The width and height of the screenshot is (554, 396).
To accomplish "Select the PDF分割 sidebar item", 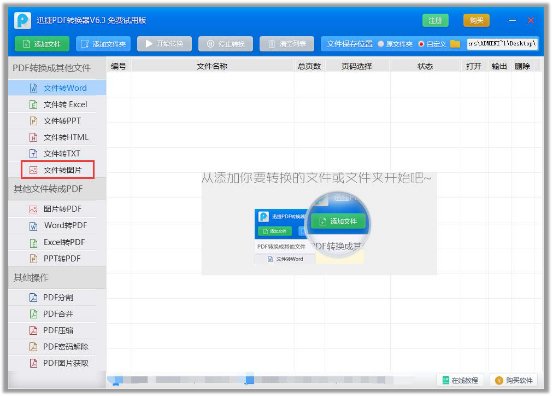I will 57,297.
